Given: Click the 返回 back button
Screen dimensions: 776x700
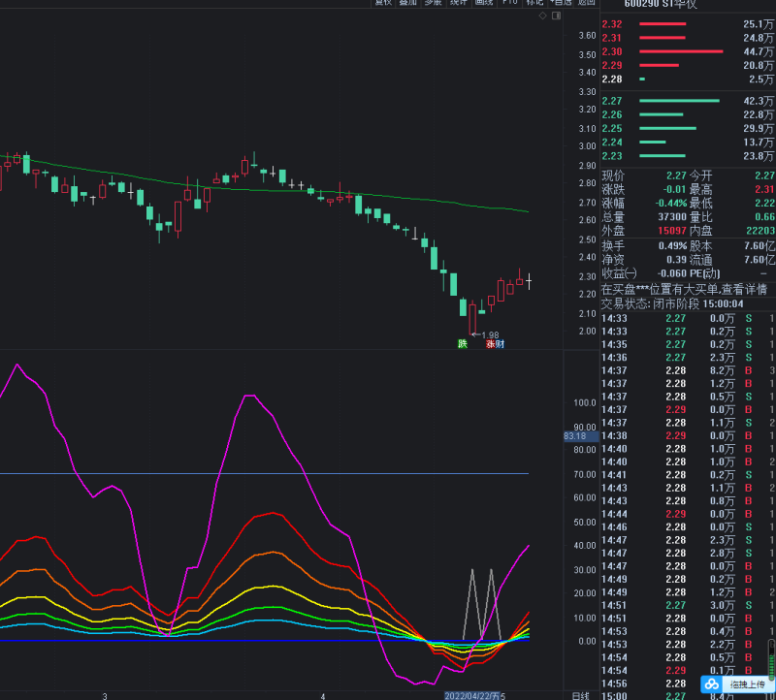Looking at the screenshot, I should point(586,3).
